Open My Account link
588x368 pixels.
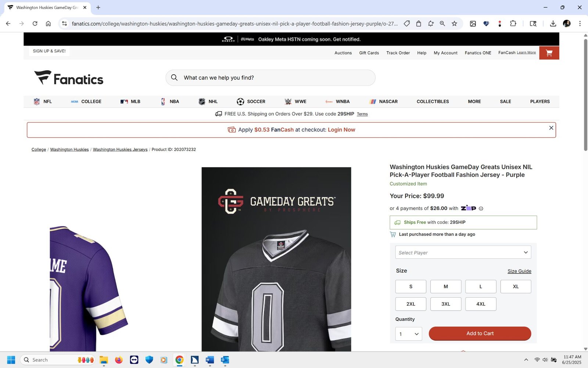[445, 53]
